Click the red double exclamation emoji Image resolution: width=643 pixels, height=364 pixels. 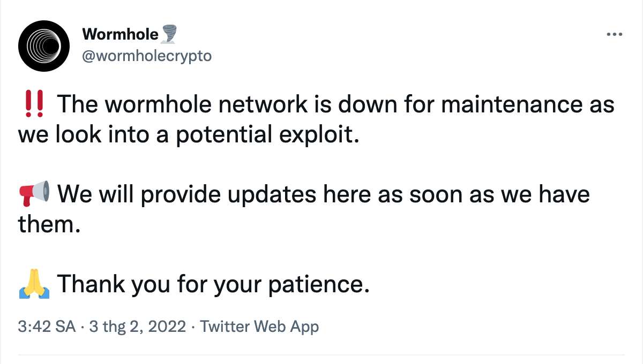pos(34,103)
